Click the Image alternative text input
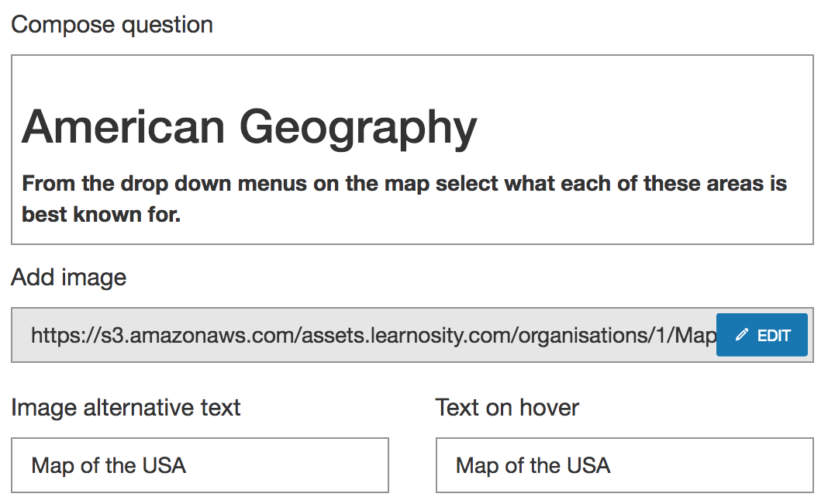 (200, 465)
